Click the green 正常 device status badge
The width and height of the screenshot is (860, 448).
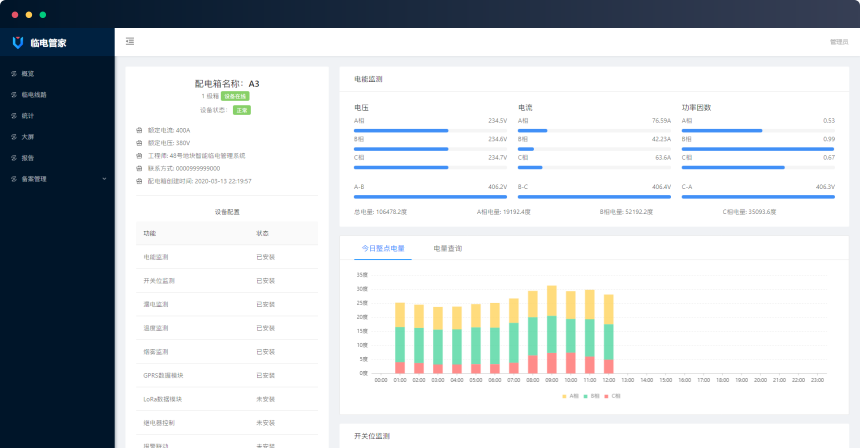242,110
